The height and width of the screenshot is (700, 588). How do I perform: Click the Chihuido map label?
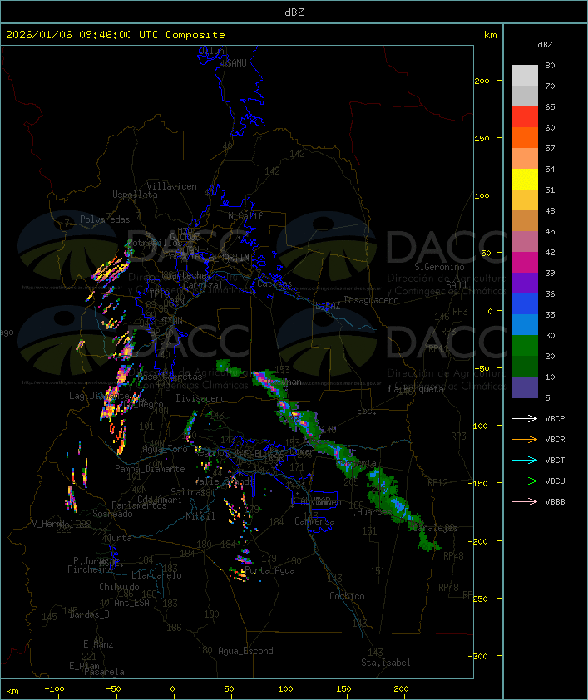[119, 587]
